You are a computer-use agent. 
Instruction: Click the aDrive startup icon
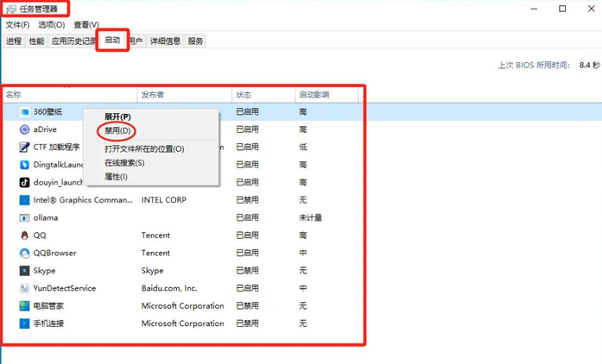pyautogui.click(x=24, y=129)
